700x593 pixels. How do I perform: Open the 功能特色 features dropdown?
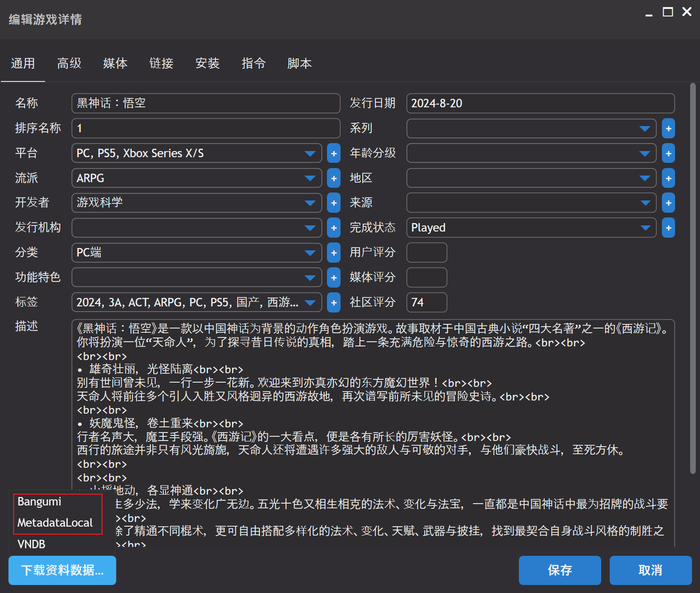click(x=310, y=278)
